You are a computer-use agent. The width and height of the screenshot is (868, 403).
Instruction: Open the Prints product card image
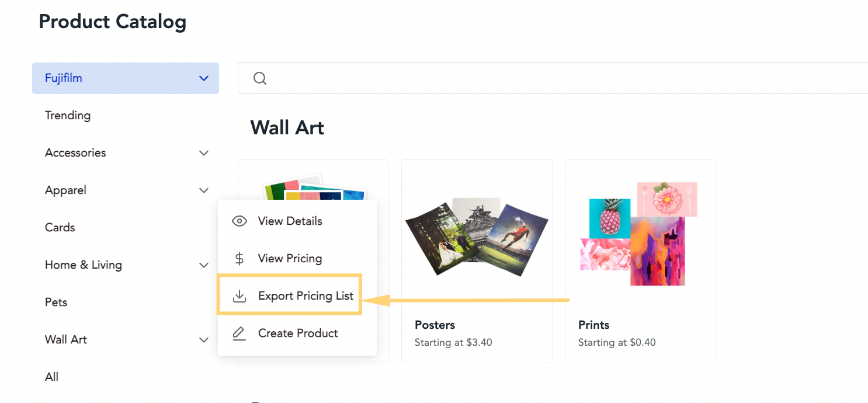click(639, 234)
